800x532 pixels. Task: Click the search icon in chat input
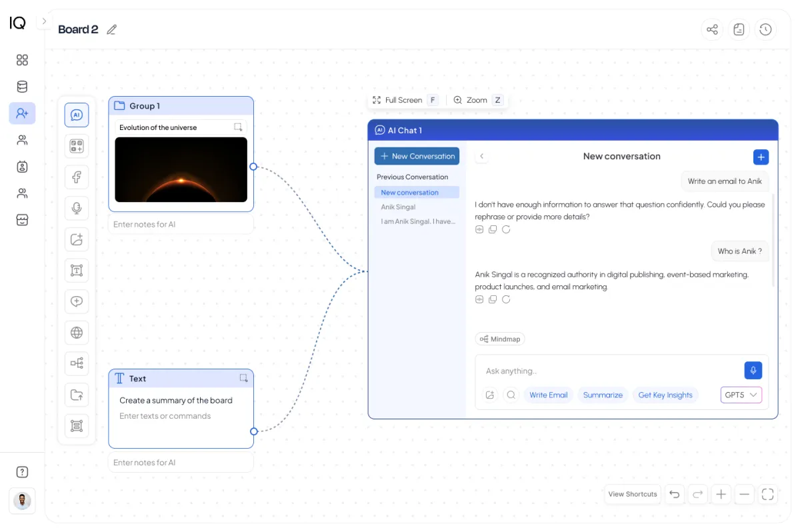(511, 395)
